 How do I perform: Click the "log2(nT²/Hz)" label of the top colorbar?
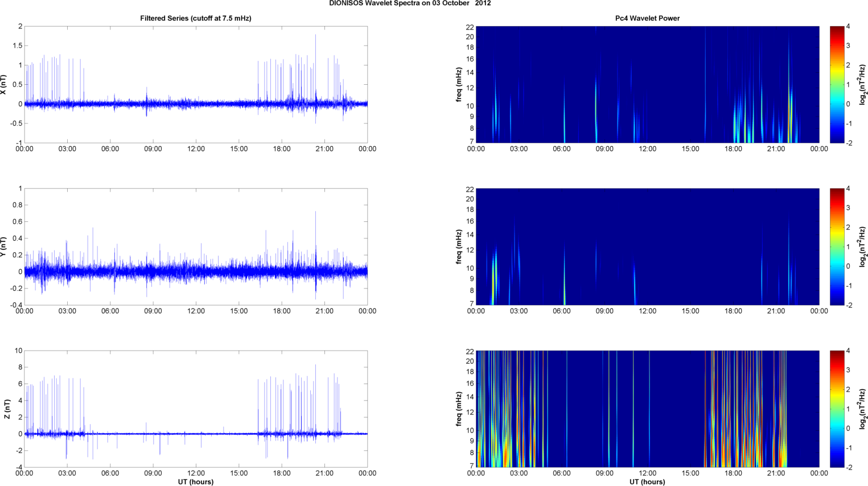tap(863, 85)
